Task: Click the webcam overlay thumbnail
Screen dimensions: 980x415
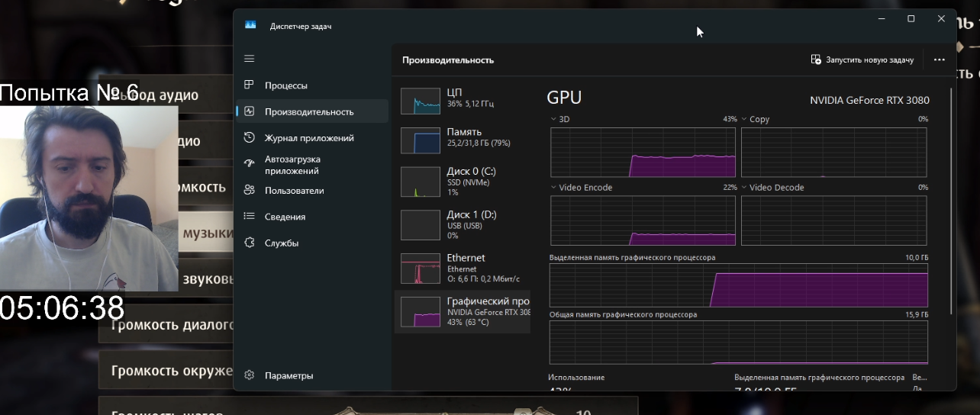Action: pos(89,198)
